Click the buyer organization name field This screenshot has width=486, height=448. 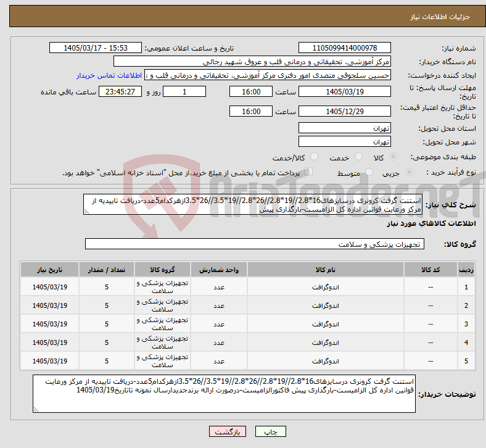[252, 62]
